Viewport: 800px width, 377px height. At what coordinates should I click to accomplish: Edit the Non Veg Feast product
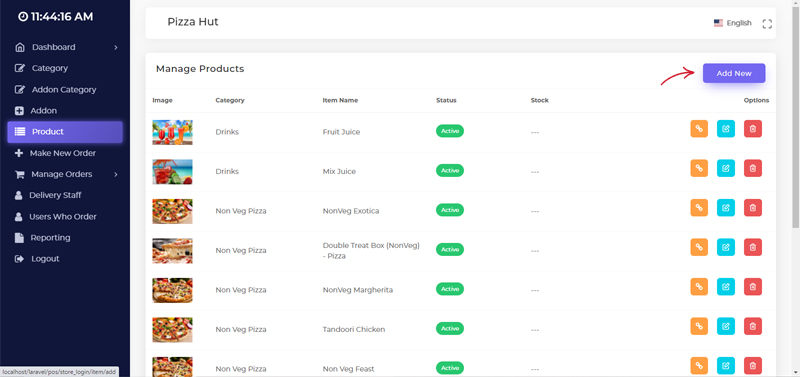point(726,365)
